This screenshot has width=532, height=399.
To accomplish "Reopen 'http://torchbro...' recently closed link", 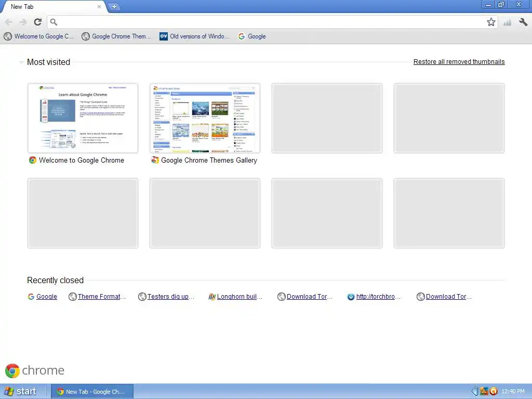I will (378, 297).
